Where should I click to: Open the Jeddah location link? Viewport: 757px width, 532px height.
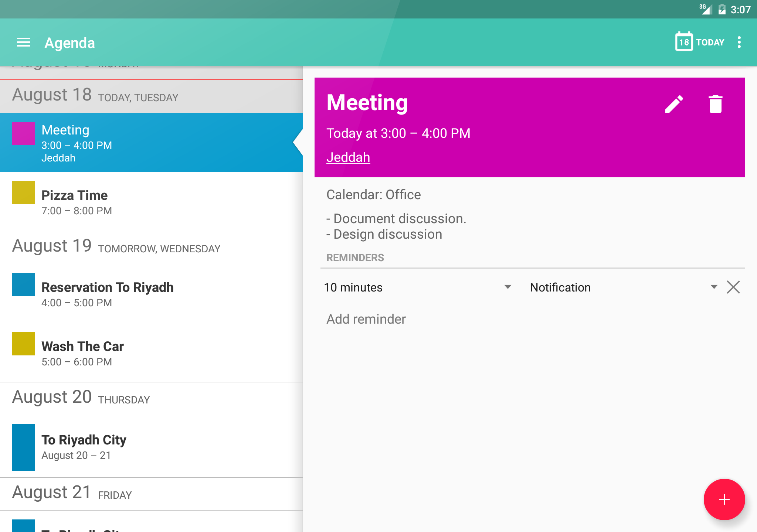(x=348, y=157)
